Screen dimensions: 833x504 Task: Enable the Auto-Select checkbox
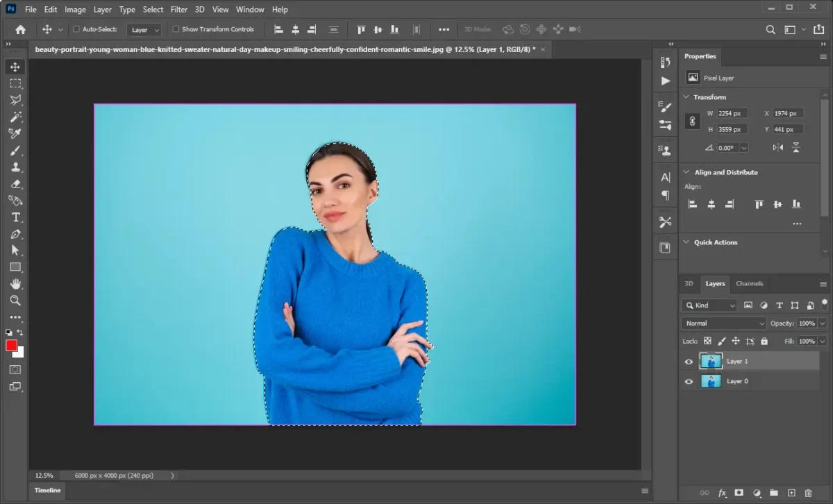point(76,29)
